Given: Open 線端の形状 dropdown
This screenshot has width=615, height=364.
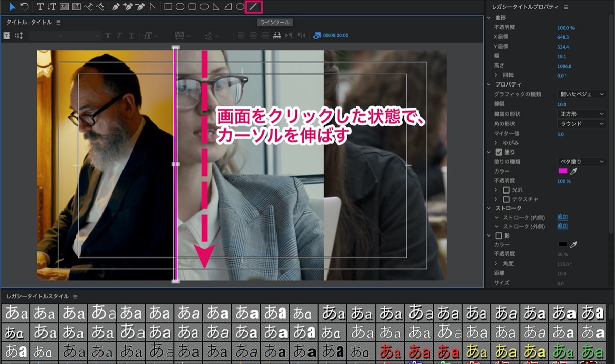Looking at the screenshot, I should [x=581, y=114].
